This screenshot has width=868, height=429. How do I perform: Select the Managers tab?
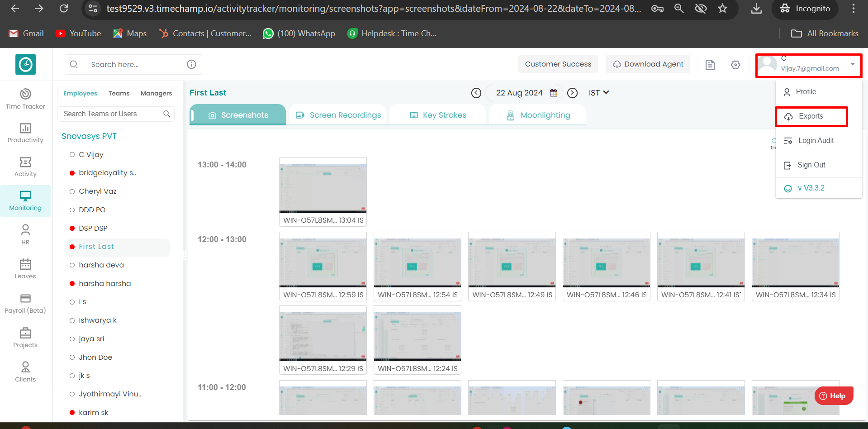156,94
